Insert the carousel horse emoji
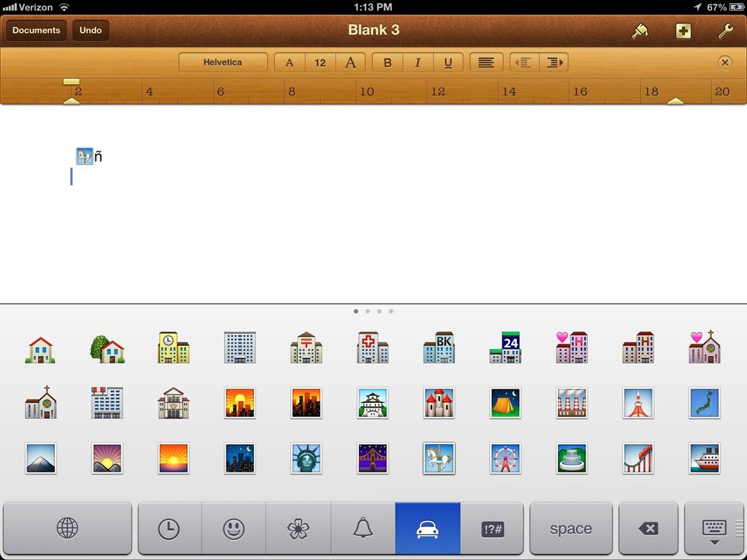 [439, 459]
